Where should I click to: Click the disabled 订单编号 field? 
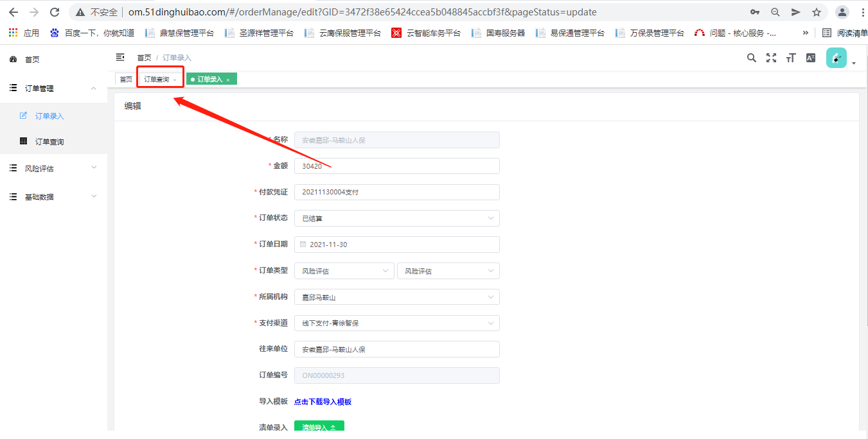click(396, 375)
